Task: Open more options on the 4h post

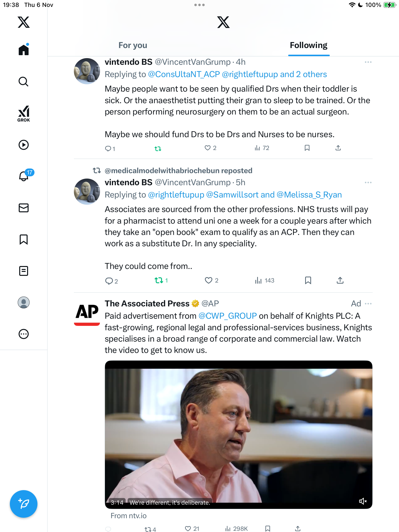Action: [x=368, y=62]
